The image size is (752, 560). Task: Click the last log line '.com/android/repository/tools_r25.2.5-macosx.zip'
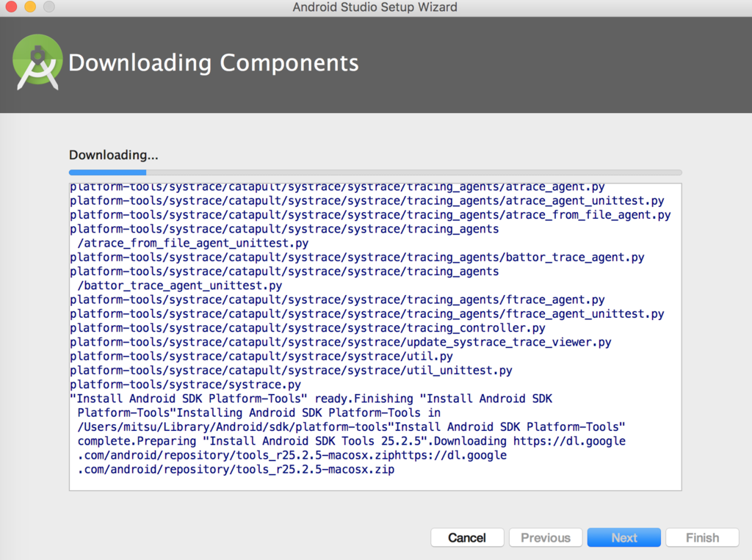(236, 470)
